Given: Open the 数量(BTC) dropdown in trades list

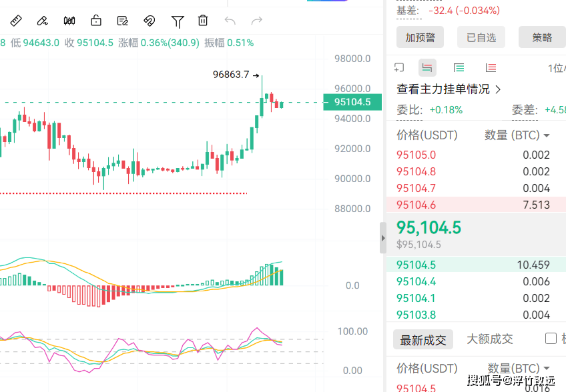Looking at the screenshot, I should (547, 368).
